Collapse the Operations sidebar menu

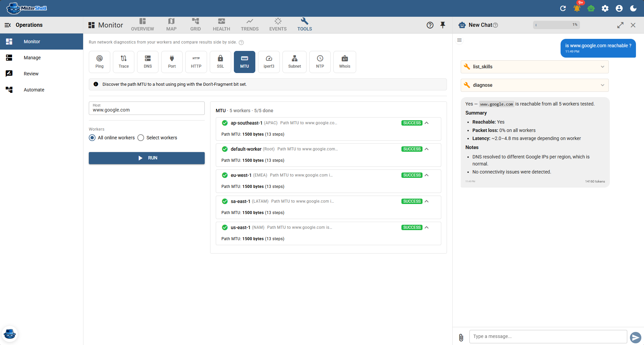pyautogui.click(x=8, y=25)
